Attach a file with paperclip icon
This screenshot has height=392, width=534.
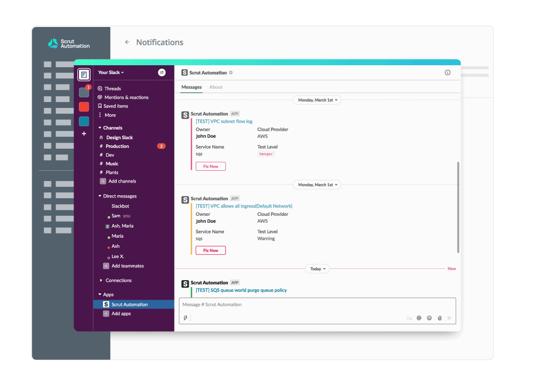pyautogui.click(x=440, y=318)
